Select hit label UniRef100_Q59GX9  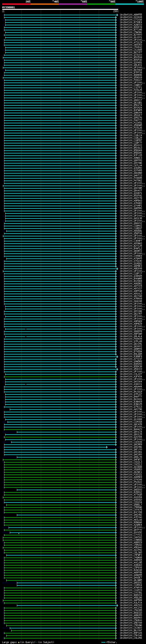point(131,78)
